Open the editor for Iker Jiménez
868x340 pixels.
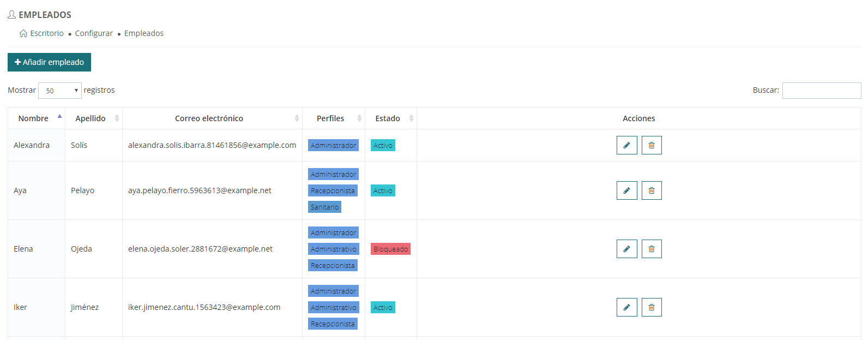click(626, 307)
